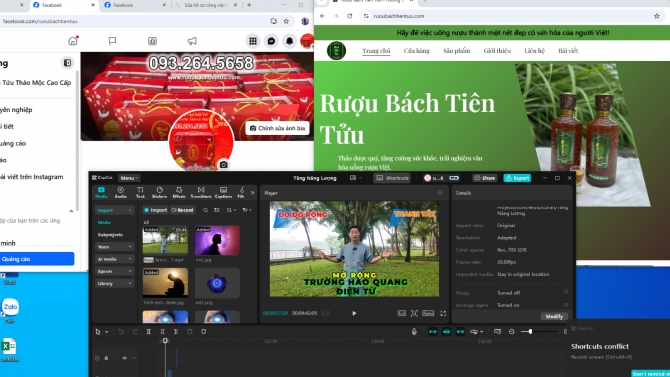Open Facebook Messenger icon
The width and height of the screenshot is (670, 377).
[271, 41]
